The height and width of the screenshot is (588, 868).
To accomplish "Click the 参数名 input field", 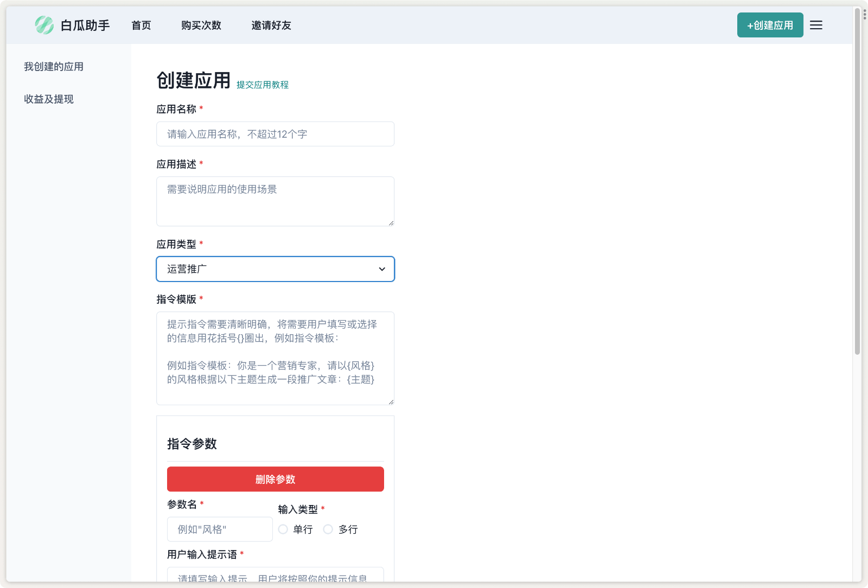I will [219, 529].
